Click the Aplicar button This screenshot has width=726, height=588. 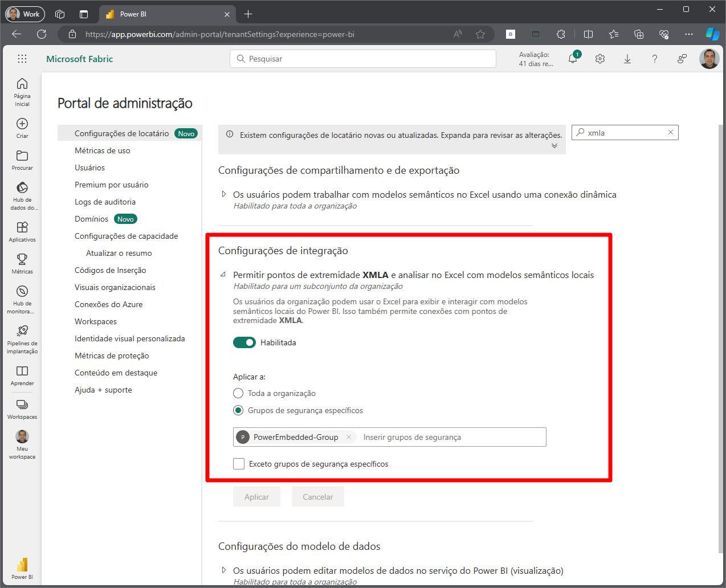(x=256, y=497)
